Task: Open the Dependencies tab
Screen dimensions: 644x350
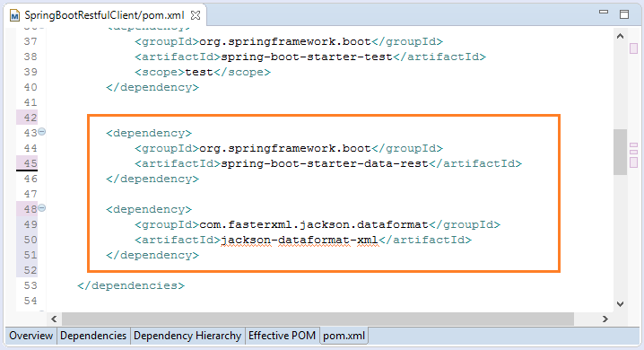Action: click(x=93, y=336)
